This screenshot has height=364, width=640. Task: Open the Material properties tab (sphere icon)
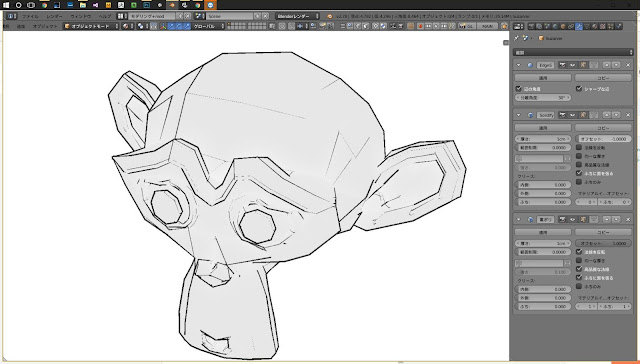coord(594,26)
